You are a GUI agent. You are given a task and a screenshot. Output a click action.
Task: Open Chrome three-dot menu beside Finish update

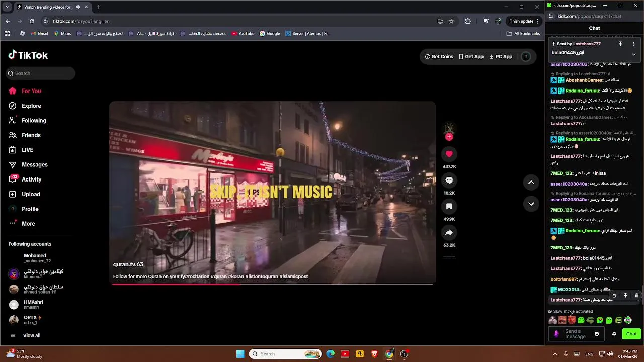point(537,21)
